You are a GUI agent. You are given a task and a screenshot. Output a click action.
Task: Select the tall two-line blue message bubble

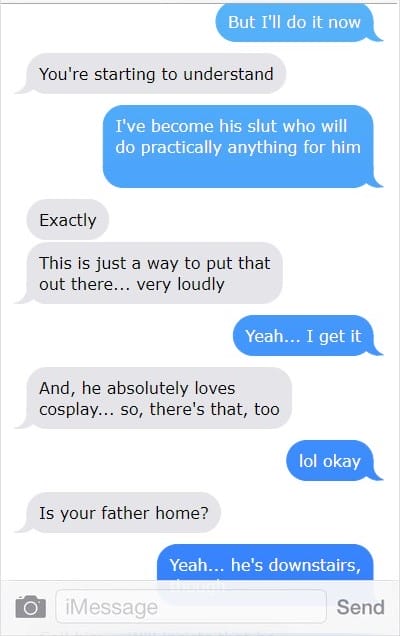click(238, 146)
